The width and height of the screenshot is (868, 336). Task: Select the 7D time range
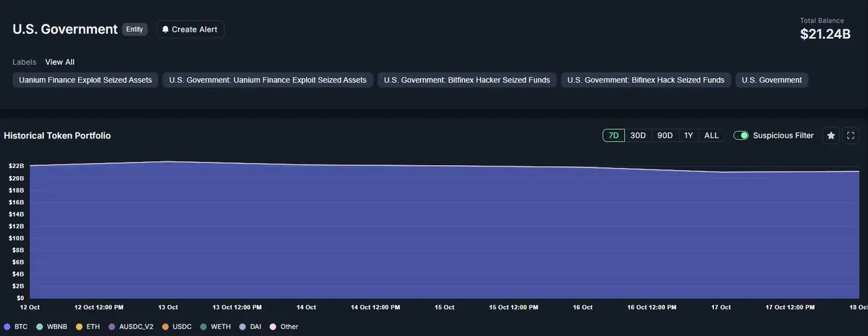[613, 135]
